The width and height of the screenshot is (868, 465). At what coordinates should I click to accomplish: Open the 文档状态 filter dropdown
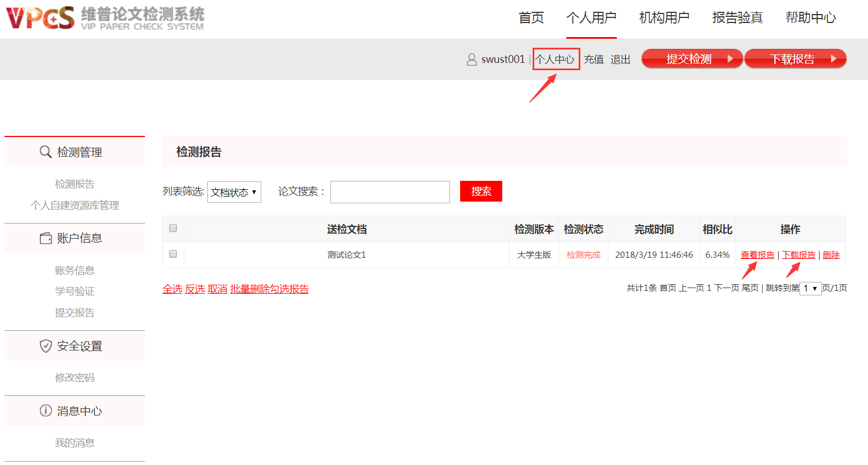pyautogui.click(x=234, y=192)
